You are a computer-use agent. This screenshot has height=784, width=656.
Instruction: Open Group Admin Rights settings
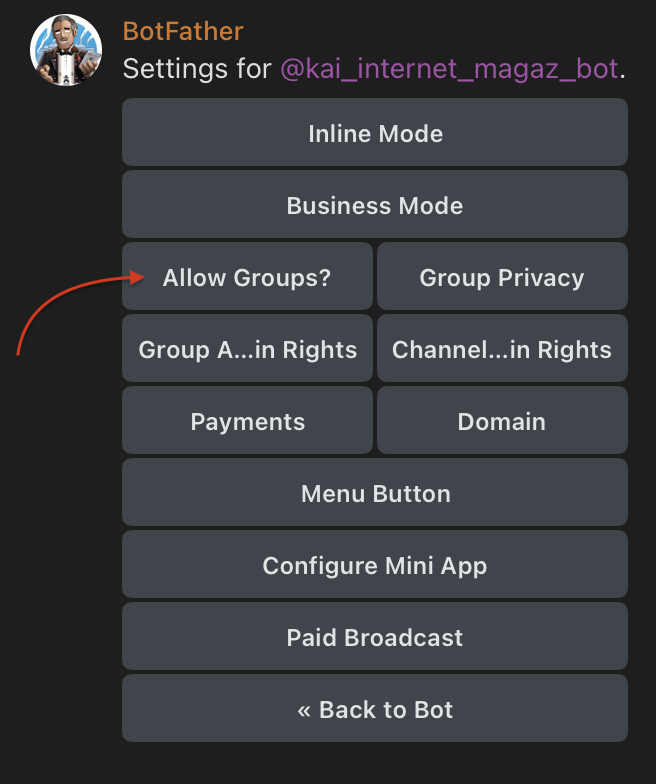point(247,350)
